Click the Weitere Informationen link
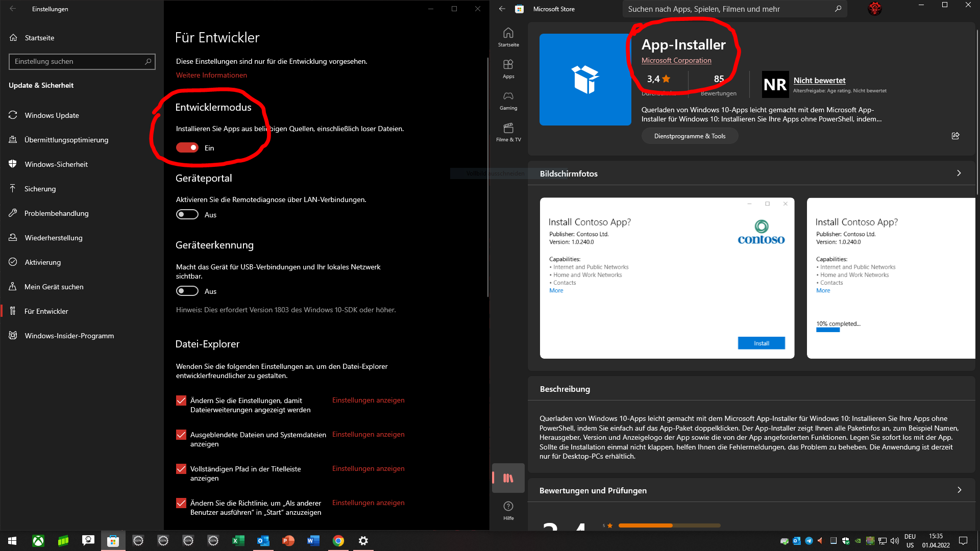Image resolution: width=980 pixels, height=551 pixels. [211, 75]
